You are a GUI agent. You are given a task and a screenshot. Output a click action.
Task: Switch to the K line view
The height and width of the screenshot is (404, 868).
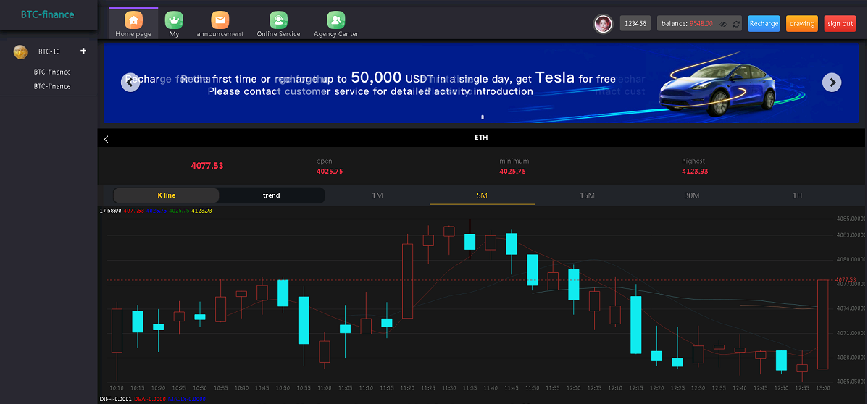(166, 195)
